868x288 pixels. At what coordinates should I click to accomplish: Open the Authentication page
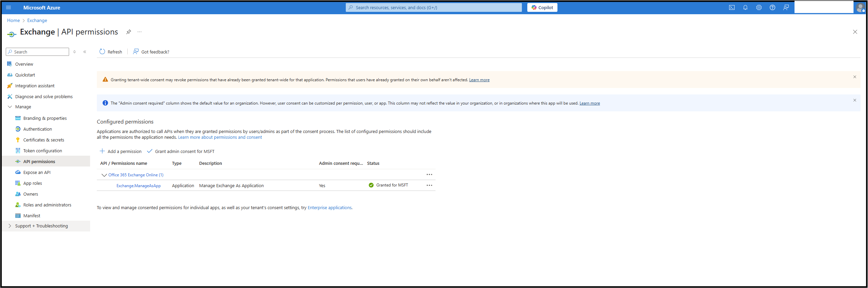38,129
